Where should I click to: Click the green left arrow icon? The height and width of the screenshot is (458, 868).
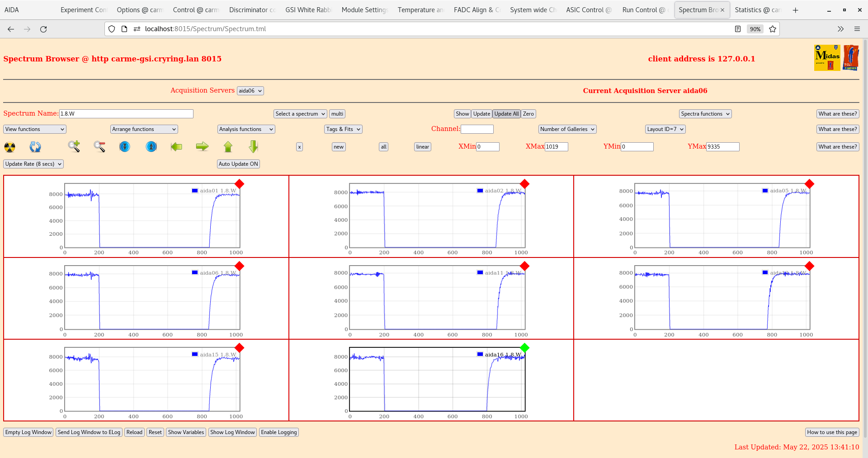176,147
